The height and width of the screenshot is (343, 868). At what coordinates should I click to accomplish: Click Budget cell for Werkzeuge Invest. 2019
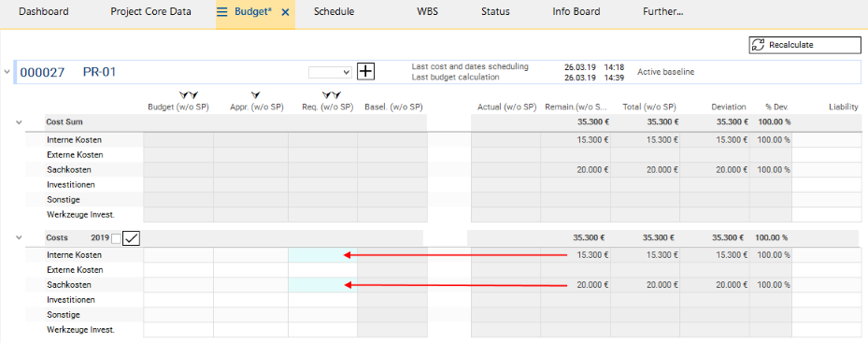(x=178, y=330)
